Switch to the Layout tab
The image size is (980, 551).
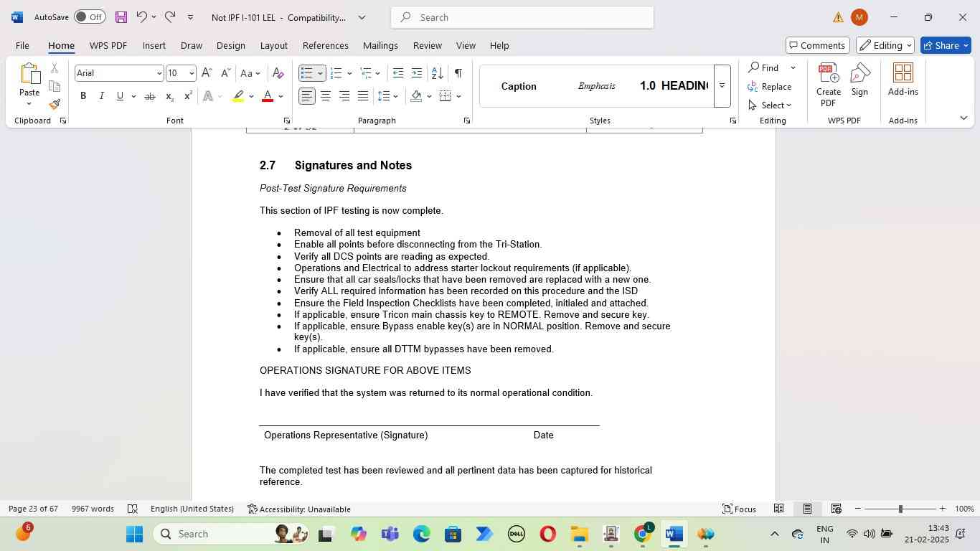pos(273,45)
